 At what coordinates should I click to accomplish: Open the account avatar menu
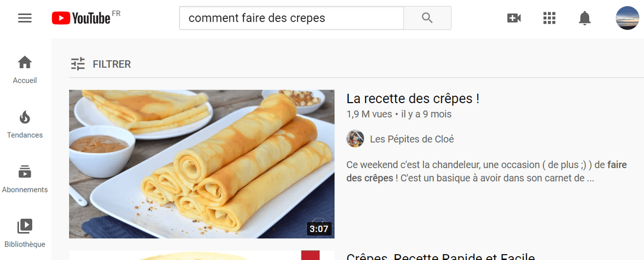(x=627, y=18)
